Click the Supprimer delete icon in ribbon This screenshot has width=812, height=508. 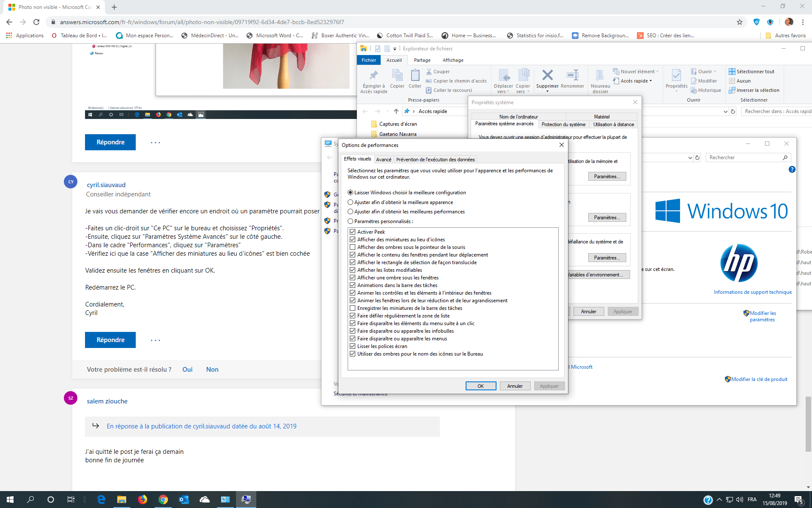click(547, 76)
